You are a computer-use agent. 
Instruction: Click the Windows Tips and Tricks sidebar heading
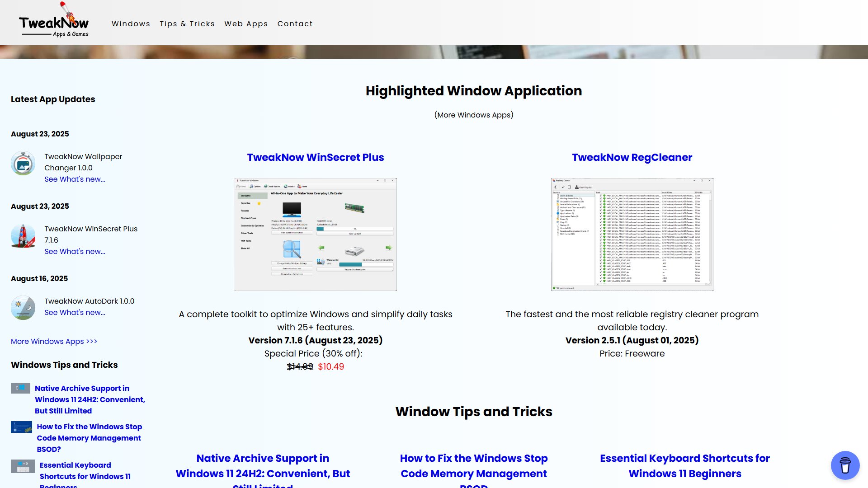tap(64, 365)
